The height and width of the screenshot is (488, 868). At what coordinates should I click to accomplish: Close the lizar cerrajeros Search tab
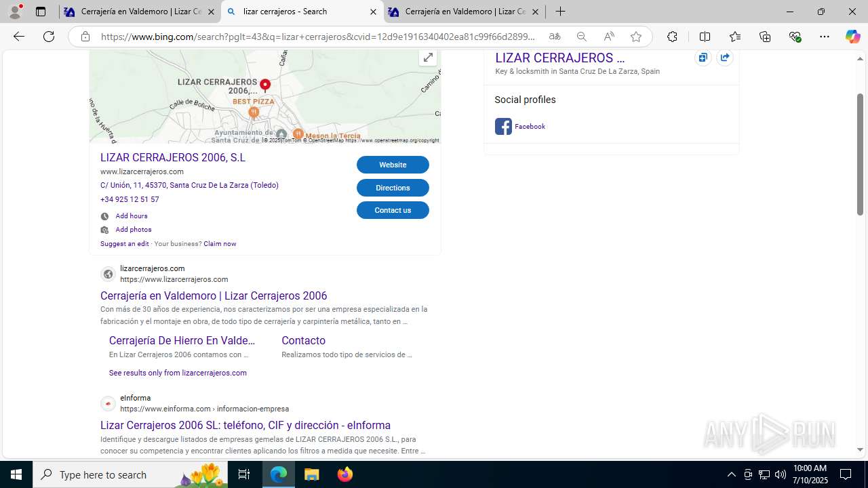coord(373,12)
